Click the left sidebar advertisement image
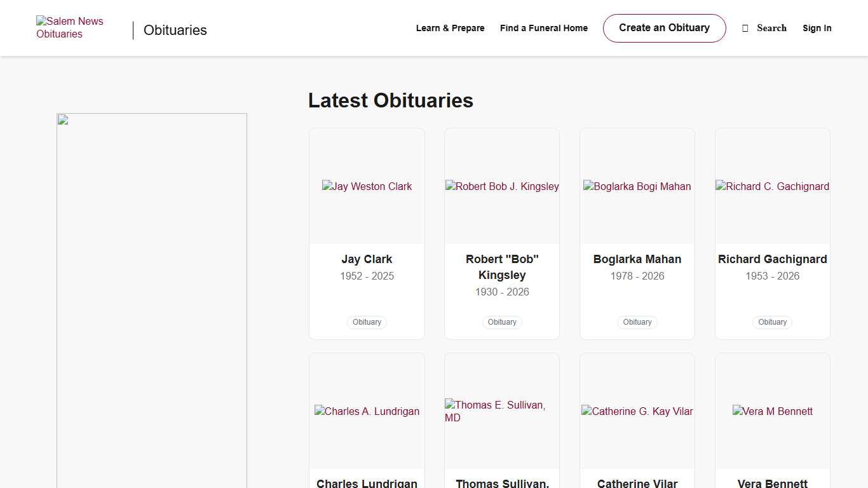Viewport: 868px width, 488px height. pos(152,299)
